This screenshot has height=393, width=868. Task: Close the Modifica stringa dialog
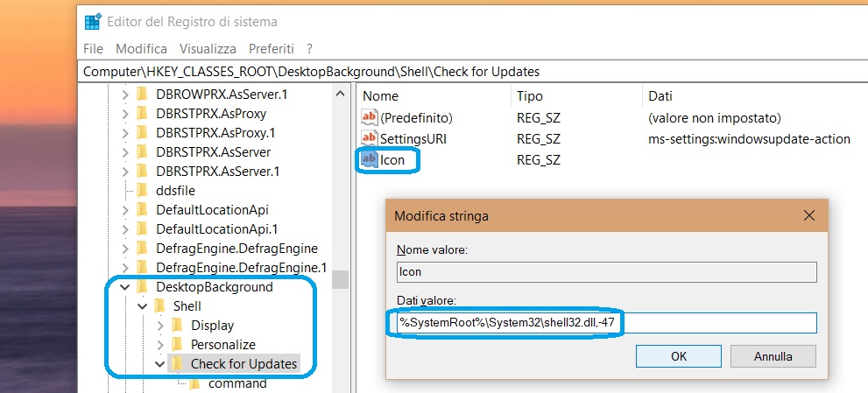point(808,215)
